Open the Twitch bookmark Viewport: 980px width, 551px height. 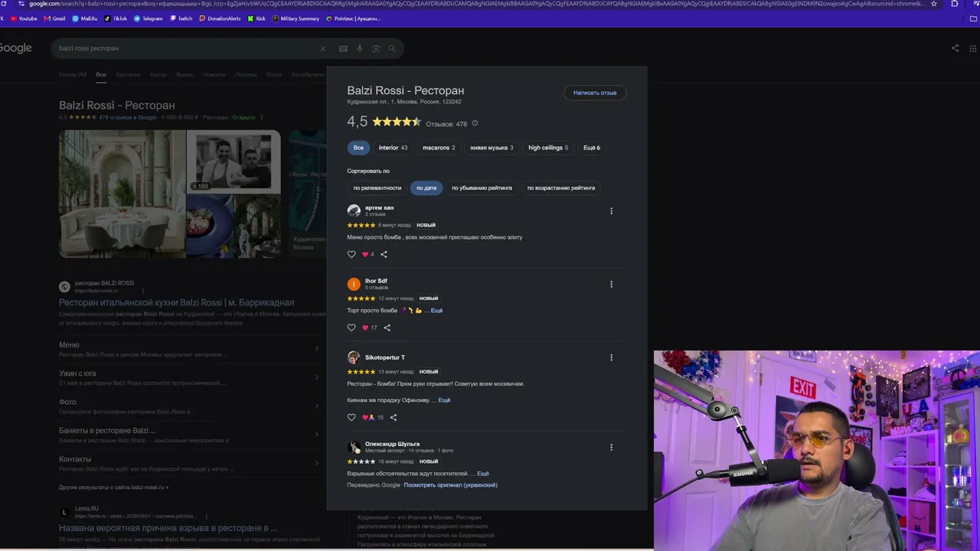[x=181, y=18]
